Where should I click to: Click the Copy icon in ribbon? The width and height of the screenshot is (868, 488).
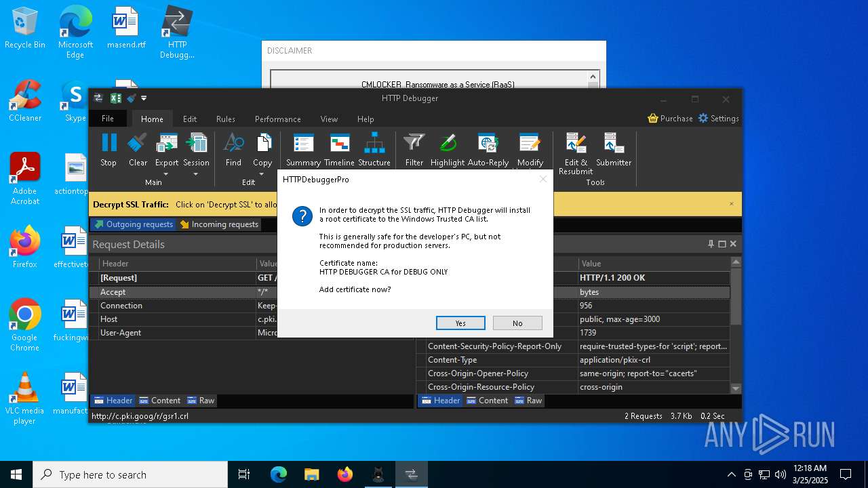(262, 143)
